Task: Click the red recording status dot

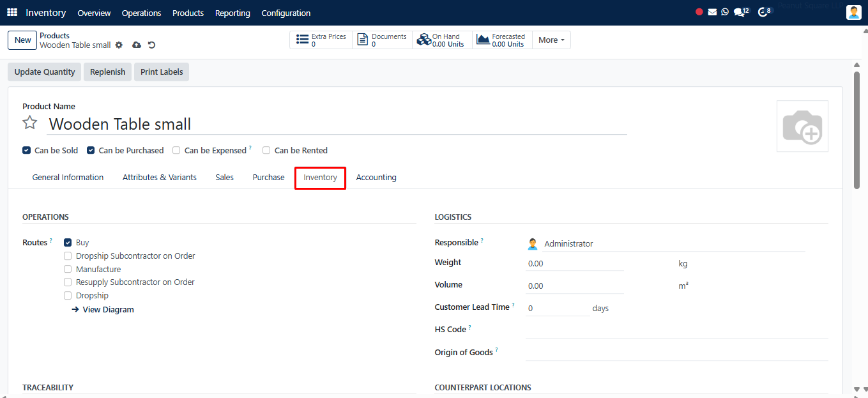Action: [x=699, y=12]
